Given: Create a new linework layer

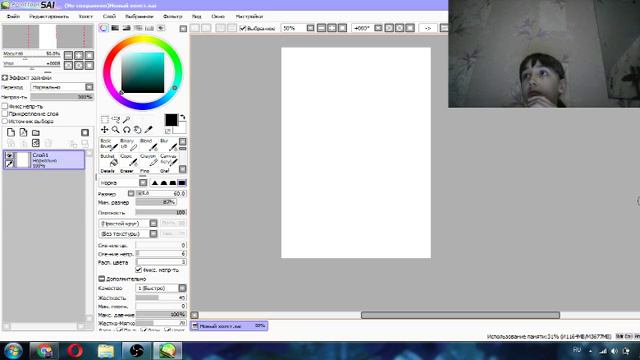Looking at the screenshot, I should coord(23,132).
